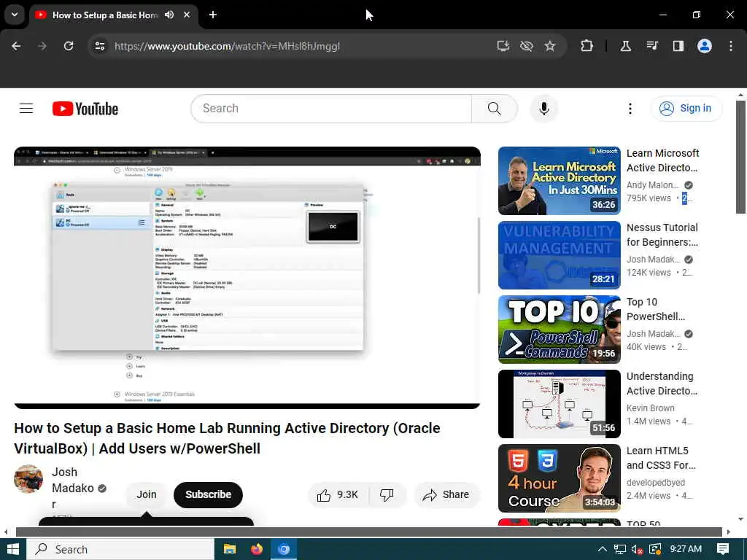Image resolution: width=747 pixels, height=560 pixels.
Task: Start voice search with microphone icon
Action: [x=543, y=109]
